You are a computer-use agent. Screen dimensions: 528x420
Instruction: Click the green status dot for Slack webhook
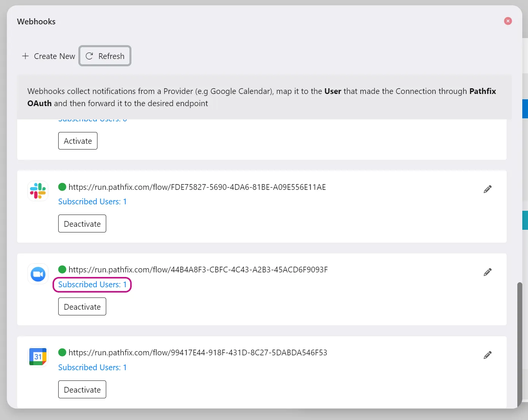pos(62,187)
